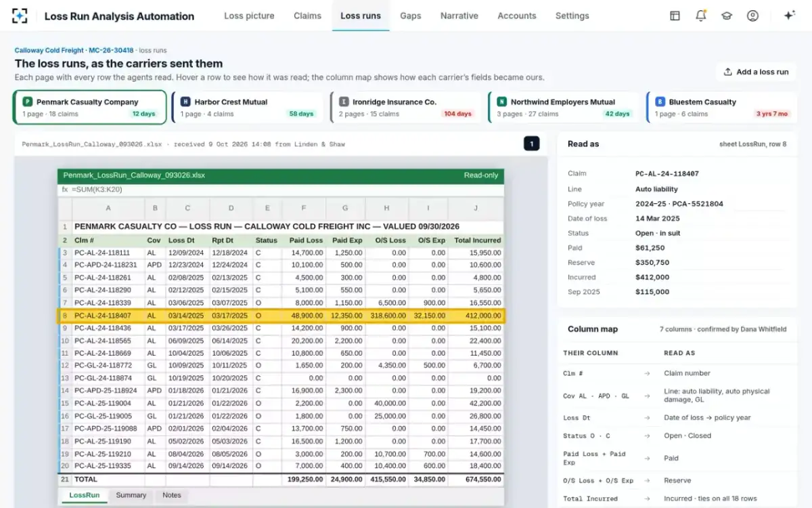Viewport: 812px width, 508px height.
Task: Click the page 1 indicator button
Action: coord(532,144)
